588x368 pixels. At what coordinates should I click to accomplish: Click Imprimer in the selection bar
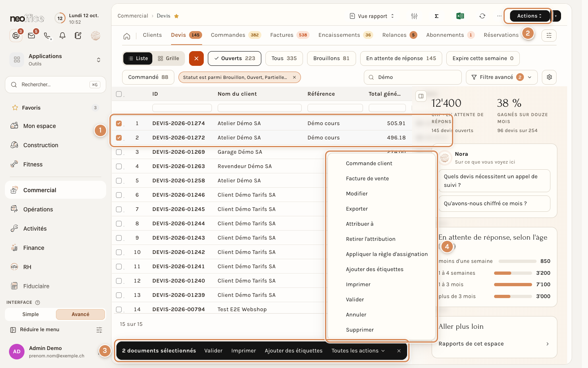[x=244, y=351]
